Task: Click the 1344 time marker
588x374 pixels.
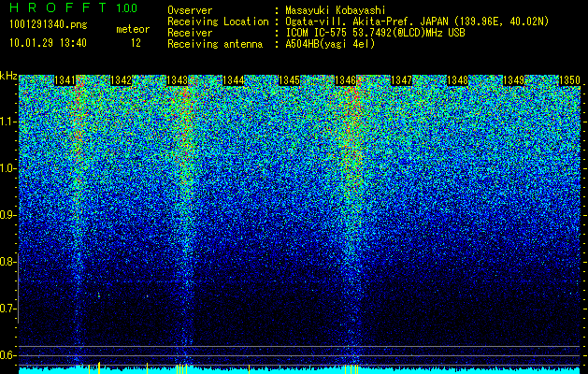Action: coord(234,80)
